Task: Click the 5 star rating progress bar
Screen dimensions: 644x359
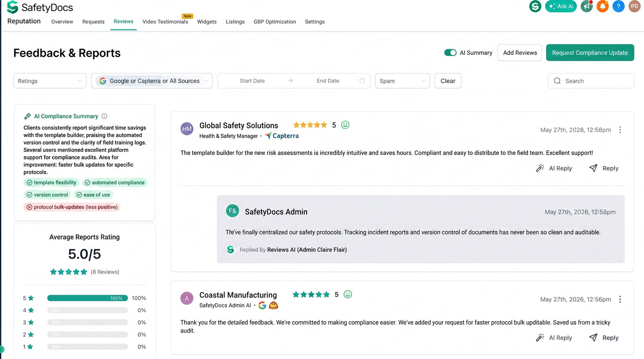Action: click(88, 298)
